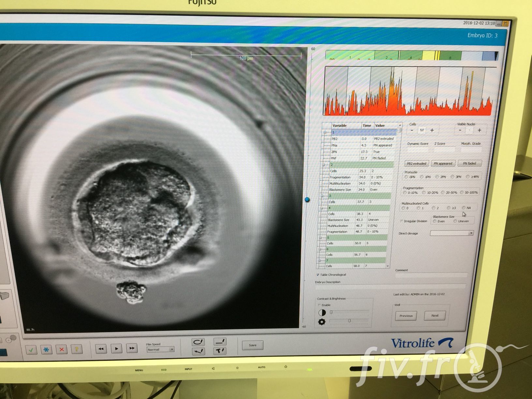Fast-forward the embryo film
Viewport: 532px width, 399px height.
132,348
